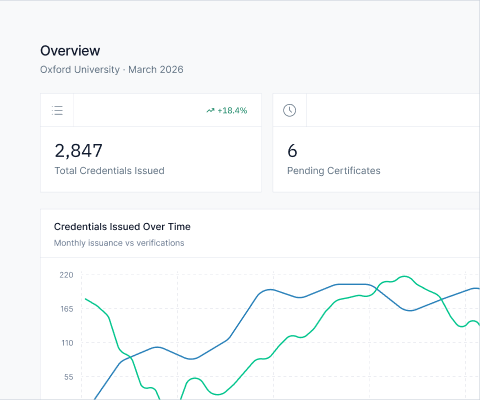Click the blue line's plateau near 200

(352, 284)
